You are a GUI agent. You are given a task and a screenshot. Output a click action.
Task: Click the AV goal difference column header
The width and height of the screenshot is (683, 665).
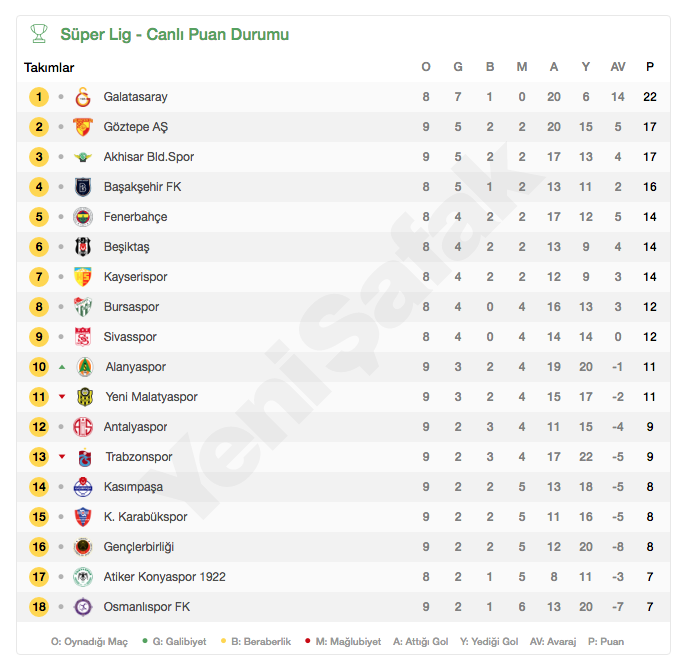[618, 67]
